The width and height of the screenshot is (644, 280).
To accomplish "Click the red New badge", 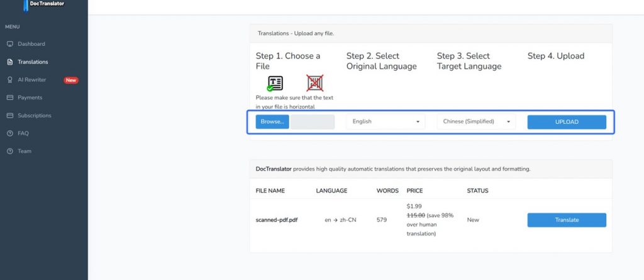I will click(71, 80).
